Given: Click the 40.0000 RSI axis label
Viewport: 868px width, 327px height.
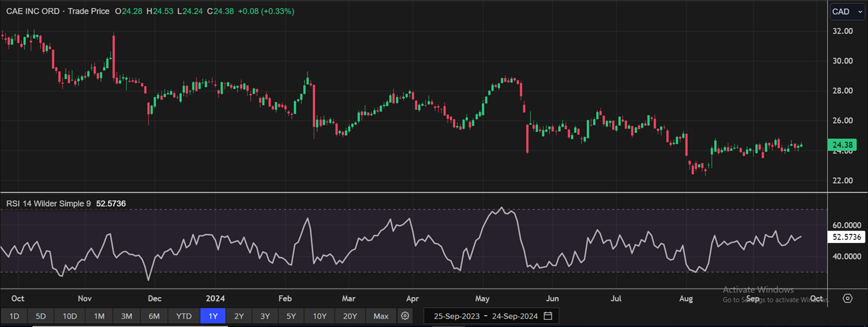Looking at the screenshot, I should [x=846, y=256].
